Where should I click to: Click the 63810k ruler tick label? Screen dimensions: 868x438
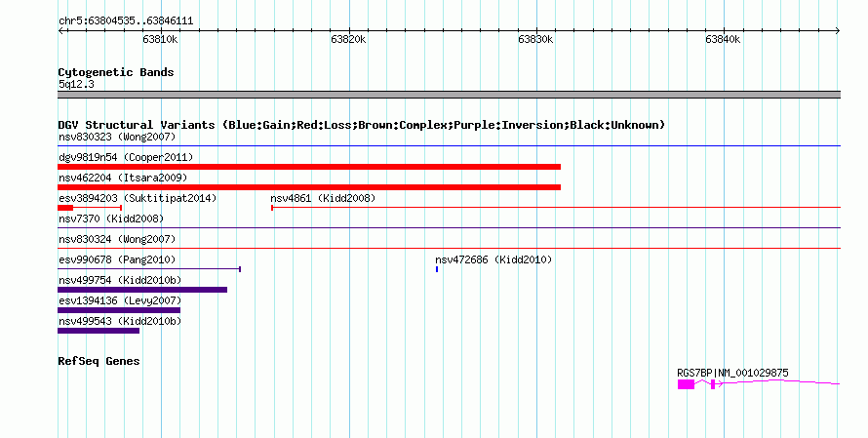[x=160, y=39]
